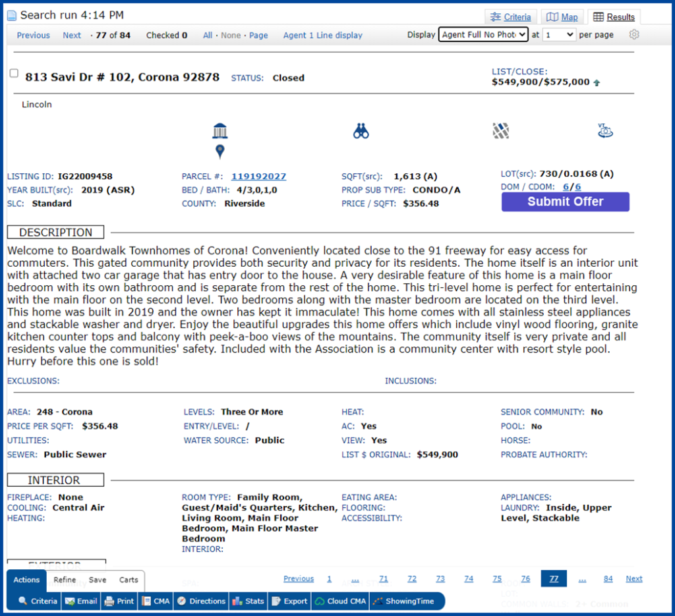Change the per page count dropdown
Screen dimensions: 675x616
click(x=560, y=34)
